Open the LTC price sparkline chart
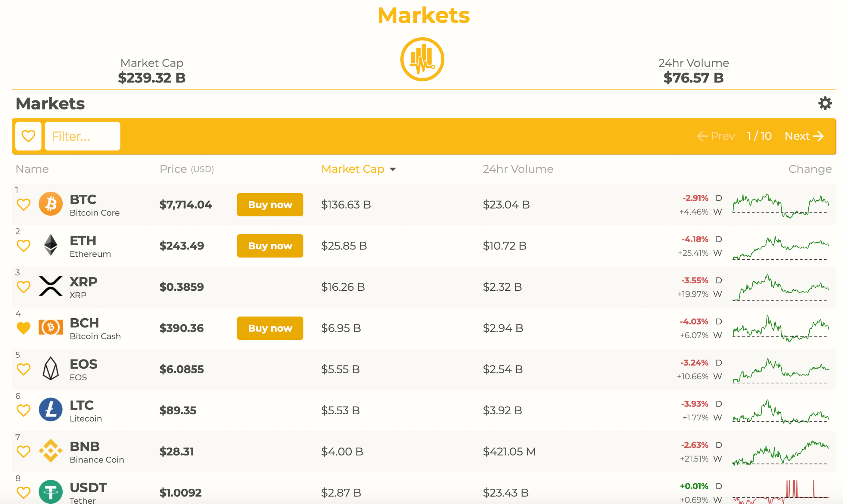The width and height of the screenshot is (843, 504). [x=781, y=412]
